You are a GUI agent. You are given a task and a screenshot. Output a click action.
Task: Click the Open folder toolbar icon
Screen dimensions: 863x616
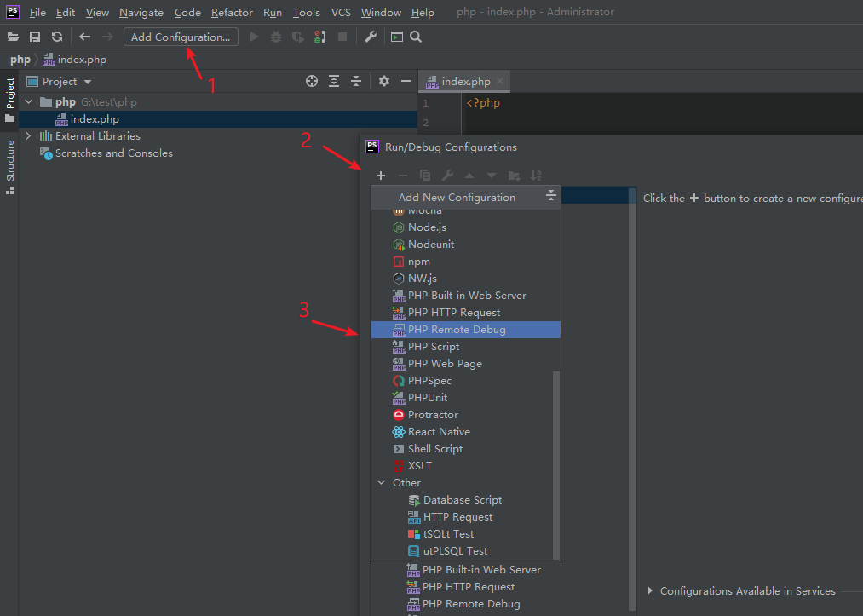point(13,37)
